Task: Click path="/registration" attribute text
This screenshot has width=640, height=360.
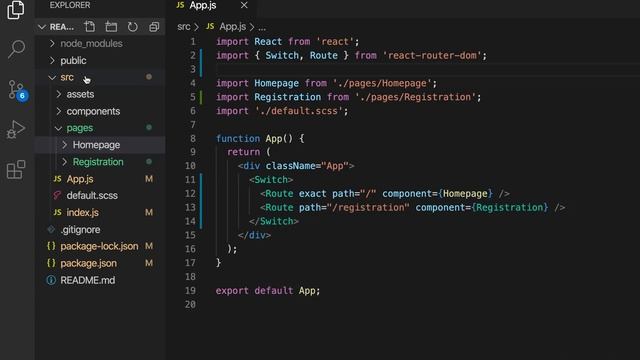Action: coord(354,208)
